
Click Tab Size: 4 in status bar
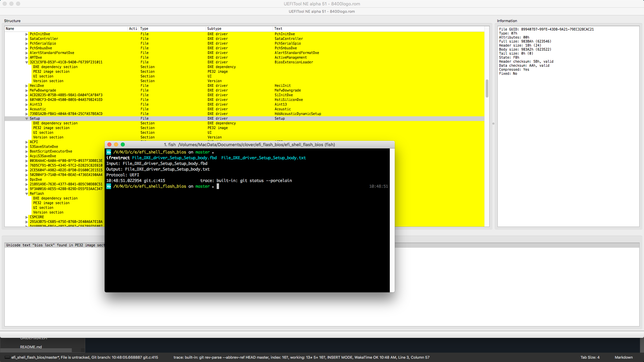point(590,357)
